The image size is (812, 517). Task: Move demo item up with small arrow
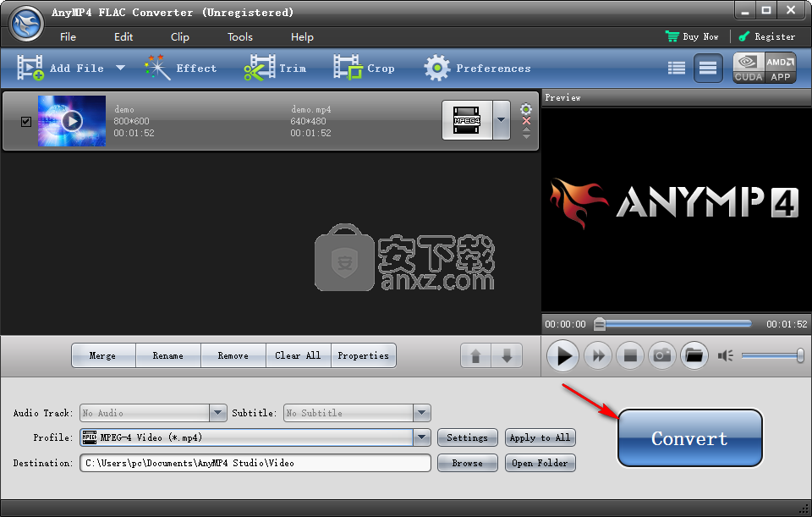(526, 129)
